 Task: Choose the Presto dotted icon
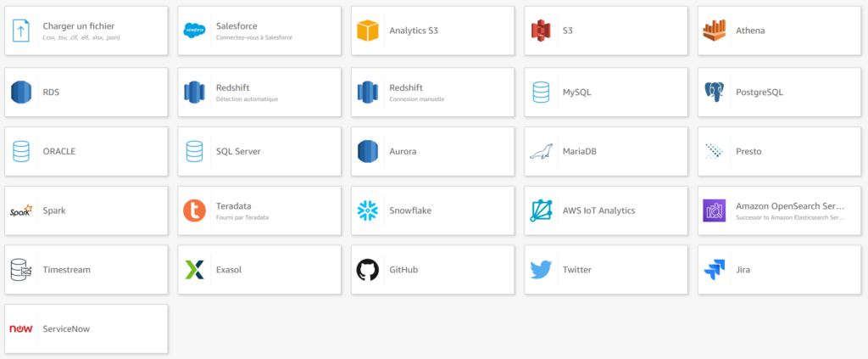tap(714, 151)
